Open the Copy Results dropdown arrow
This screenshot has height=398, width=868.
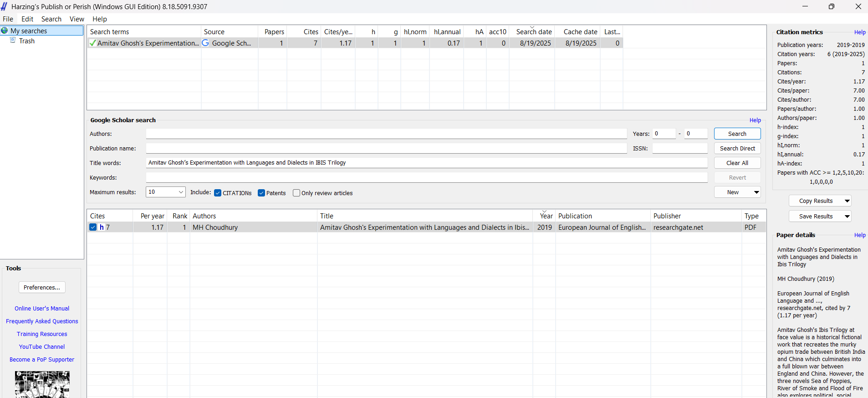847,201
